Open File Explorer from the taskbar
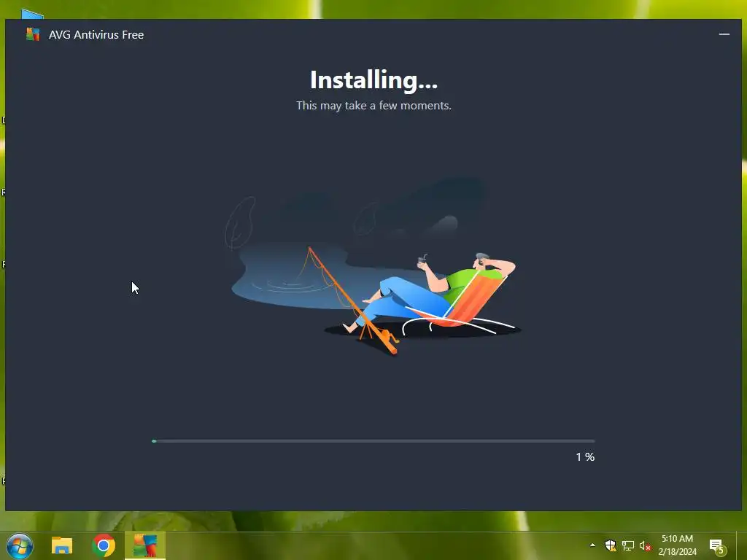This screenshot has height=560, width=747. [x=62, y=545]
